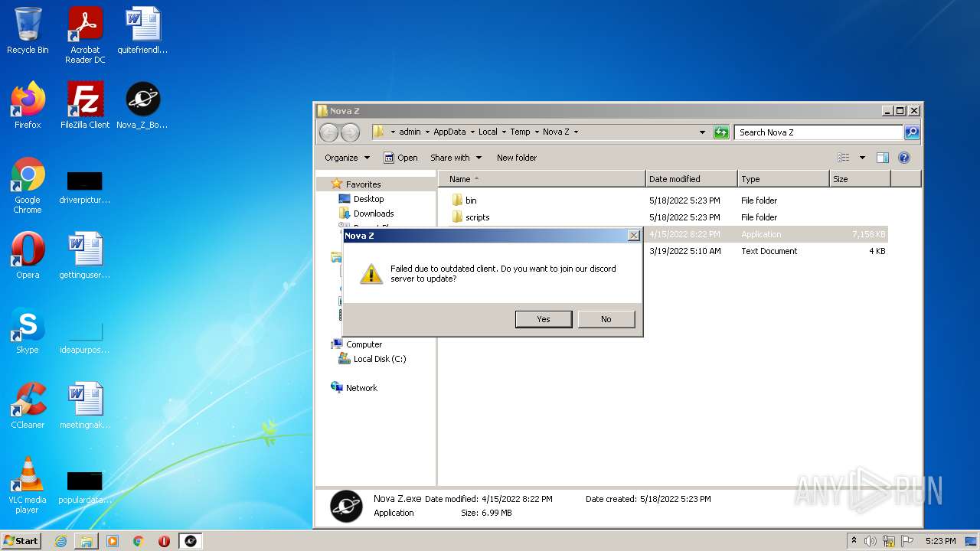Change the view with the views icon
Screen dimensions: 980x551
[x=844, y=158]
